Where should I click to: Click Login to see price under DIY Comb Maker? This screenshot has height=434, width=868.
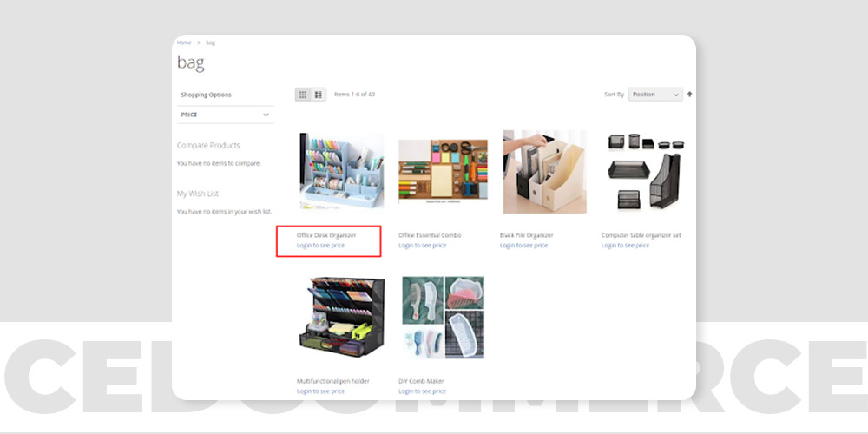pos(423,391)
